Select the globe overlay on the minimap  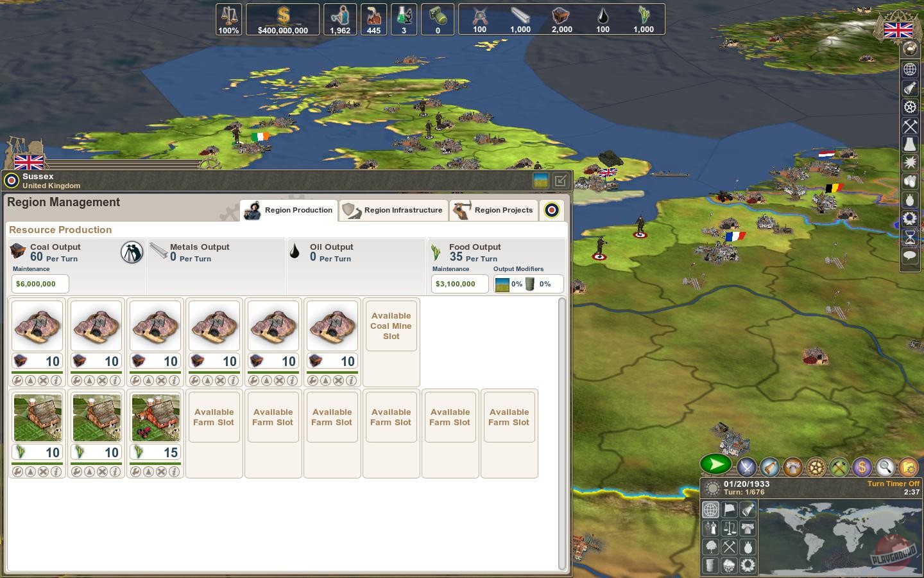(710, 509)
